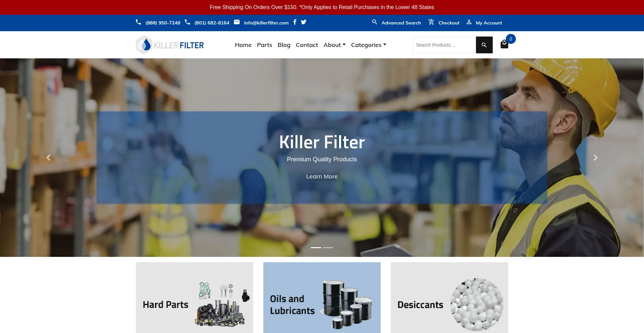Expand the About dropdown menu

tap(334, 45)
